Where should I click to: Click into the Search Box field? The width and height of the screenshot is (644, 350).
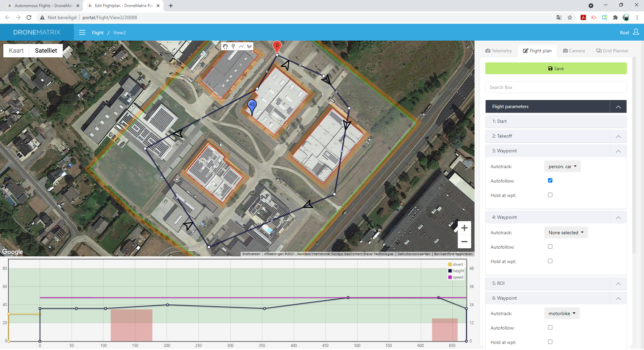[556, 87]
